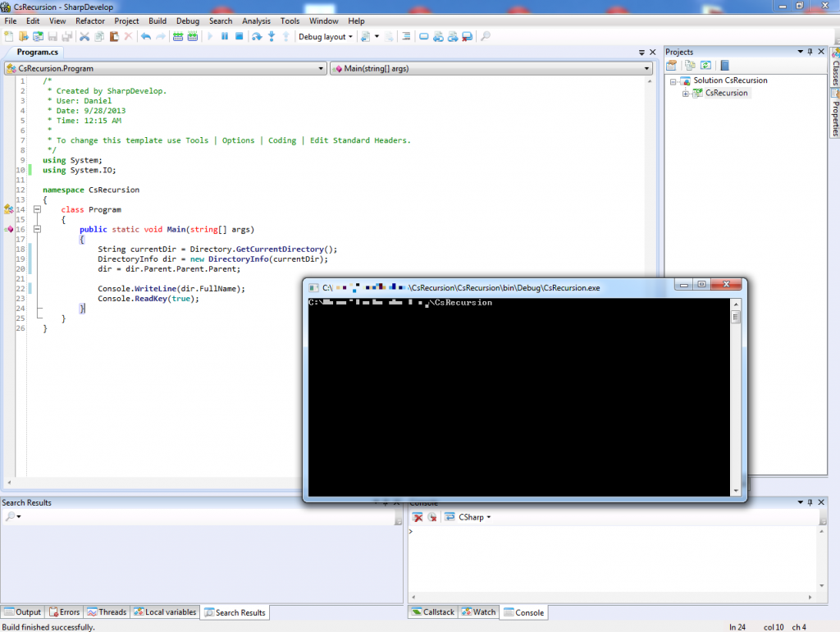Collapse the class Program code fold marker
Screen dimensions: 840x632
pyautogui.click(x=37, y=210)
